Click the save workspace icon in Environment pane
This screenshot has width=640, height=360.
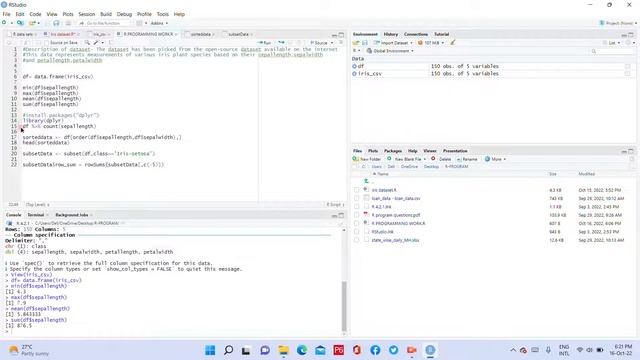(x=364, y=42)
